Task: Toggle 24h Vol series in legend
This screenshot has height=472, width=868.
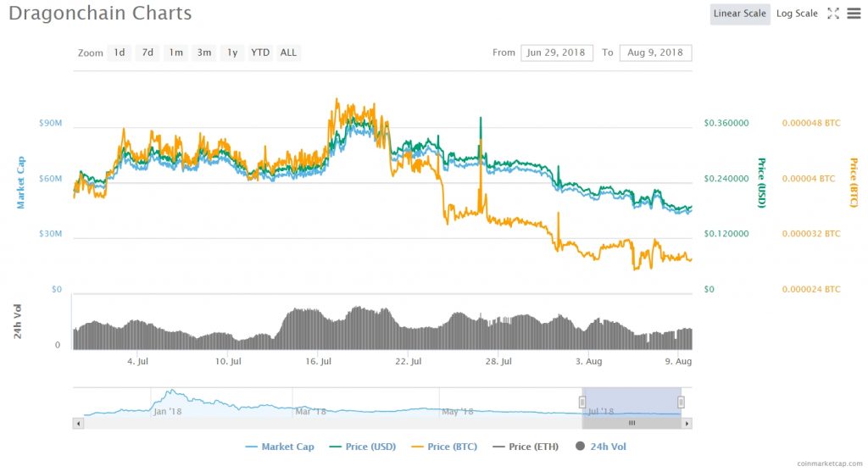Action: point(601,447)
